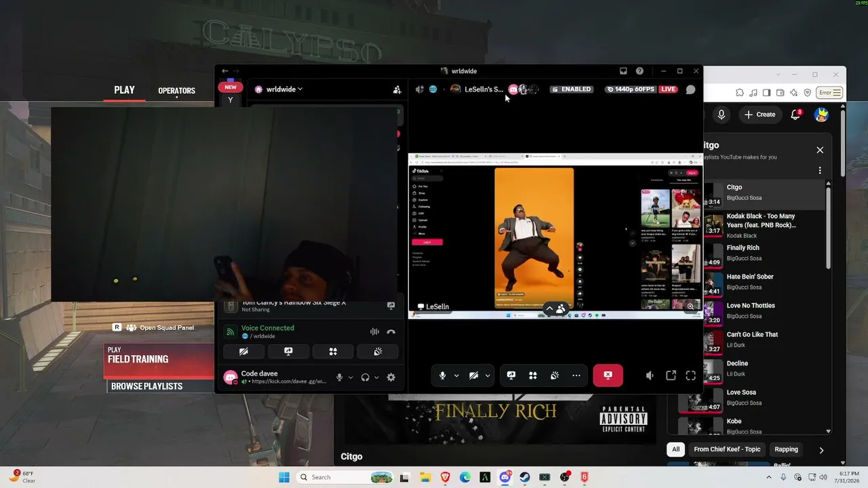The width and height of the screenshot is (868, 488).
Task: Enter full screen for the stream
Action: 691,375
